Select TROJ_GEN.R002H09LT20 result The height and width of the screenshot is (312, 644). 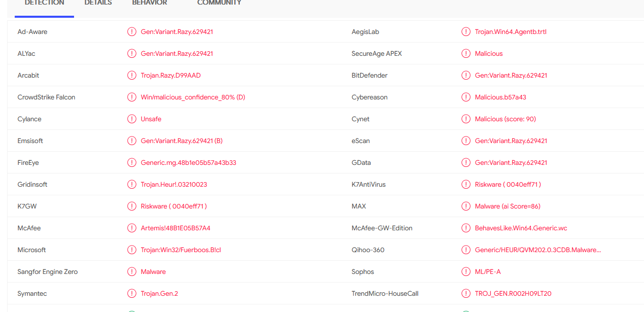(x=513, y=293)
